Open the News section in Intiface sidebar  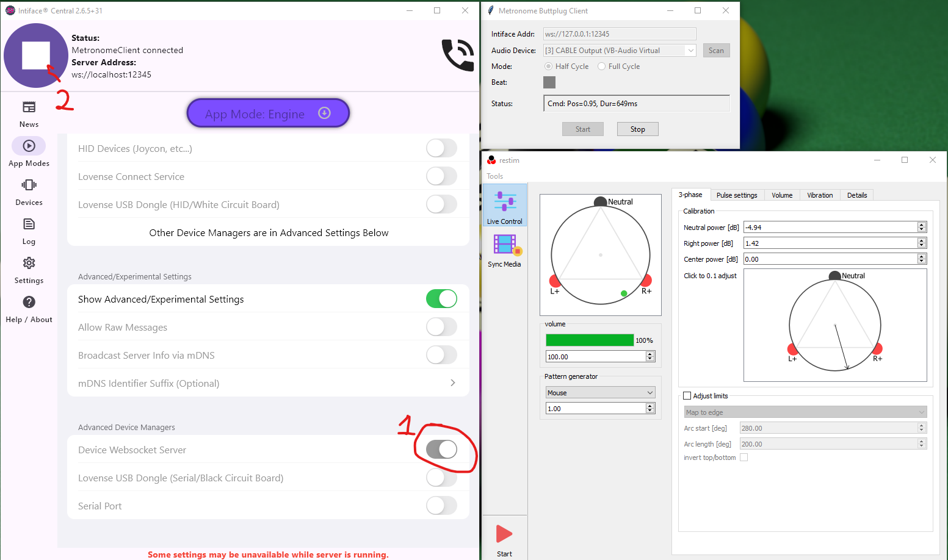point(29,114)
